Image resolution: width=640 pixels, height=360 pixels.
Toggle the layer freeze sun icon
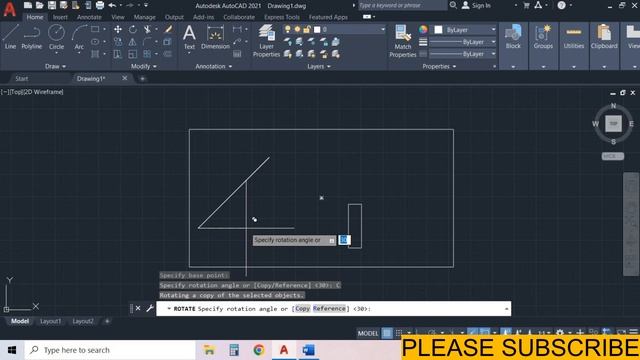297,29
